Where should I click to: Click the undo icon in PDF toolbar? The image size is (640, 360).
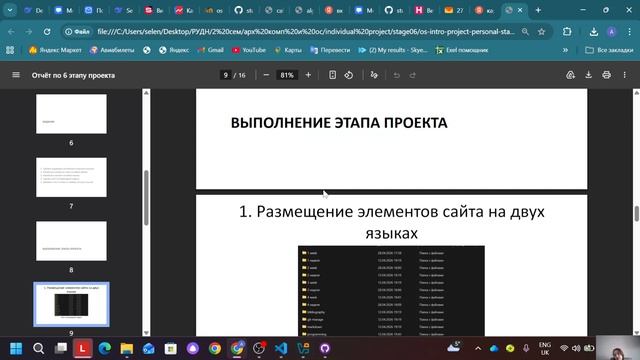[x=396, y=75]
